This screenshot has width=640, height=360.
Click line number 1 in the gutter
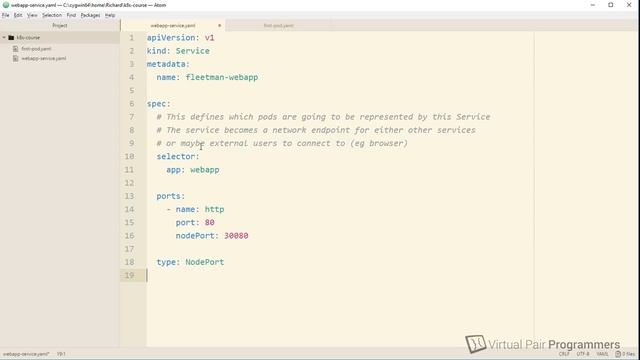(131, 38)
